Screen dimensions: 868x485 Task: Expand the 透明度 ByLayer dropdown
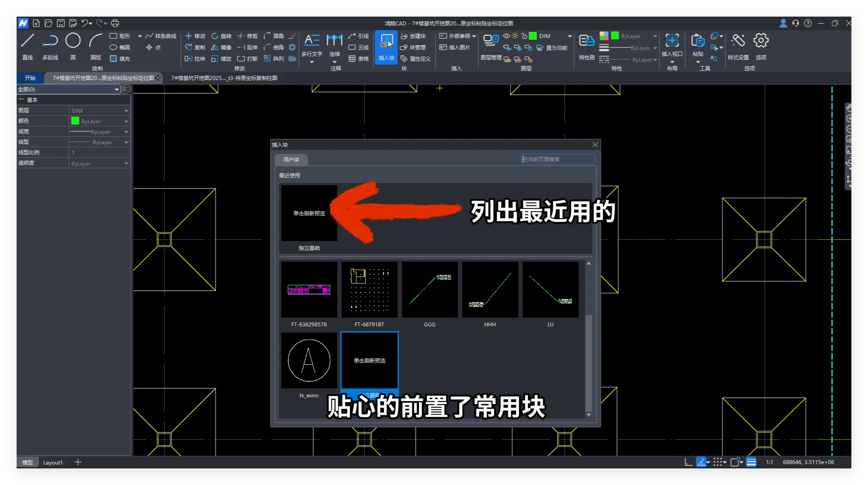pos(126,163)
